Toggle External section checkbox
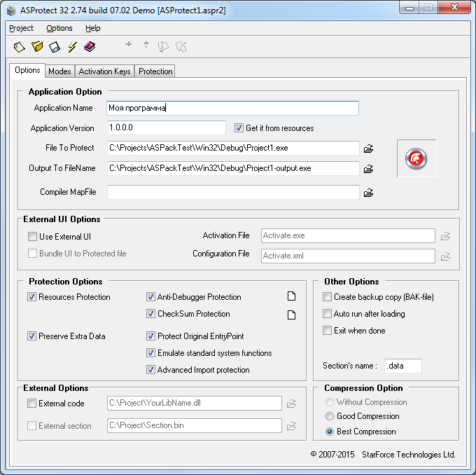The width and height of the screenshot is (476, 475). pos(32,425)
